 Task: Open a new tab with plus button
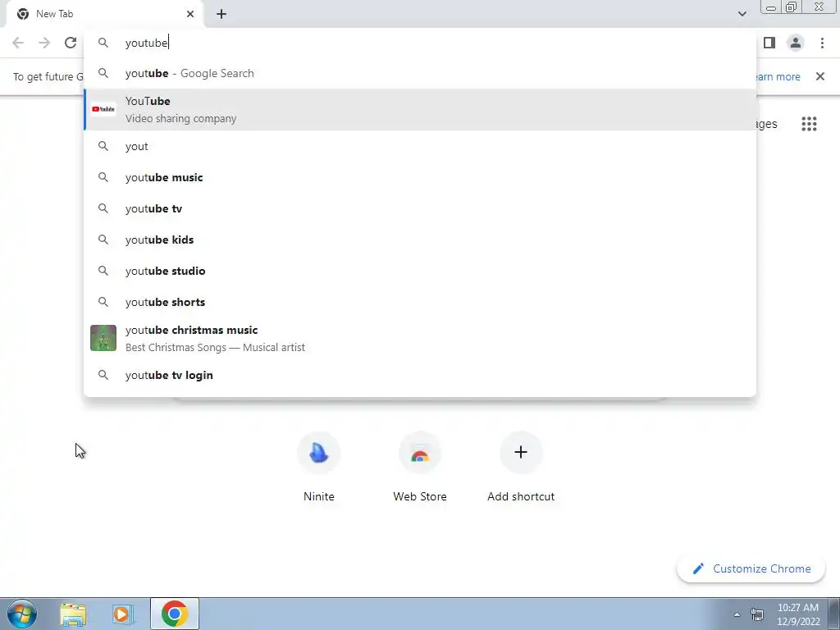(221, 14)
